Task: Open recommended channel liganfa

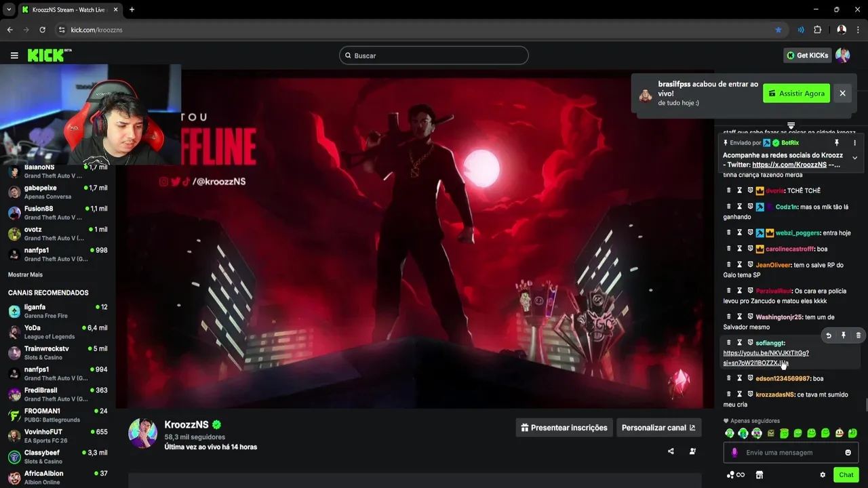Action: 58,311
